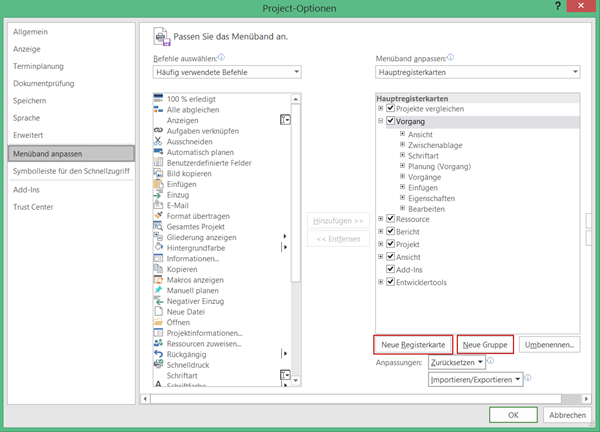Uncheck the Add-Ins checkbox
The image size is (600, 432).
pyautogui.click(x=390, y=269)
